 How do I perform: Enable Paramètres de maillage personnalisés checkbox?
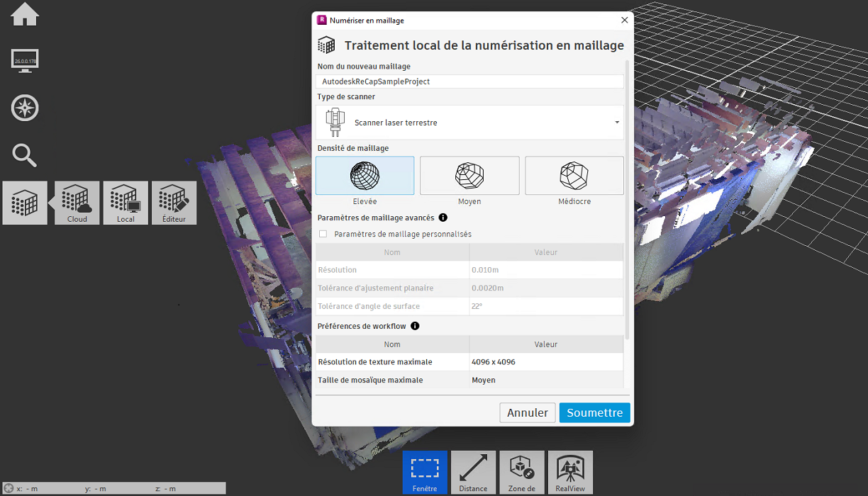point(323,234)
